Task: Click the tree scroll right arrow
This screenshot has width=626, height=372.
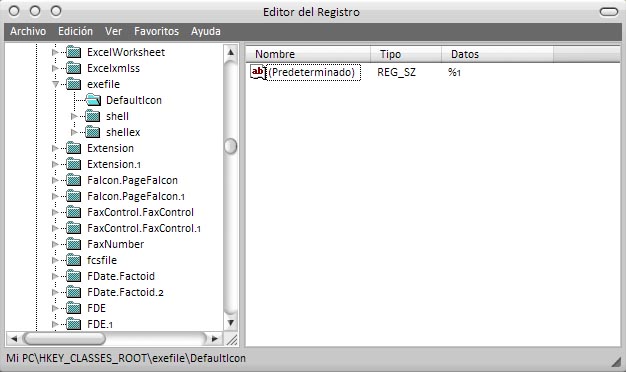Action: tap(214, 338)
